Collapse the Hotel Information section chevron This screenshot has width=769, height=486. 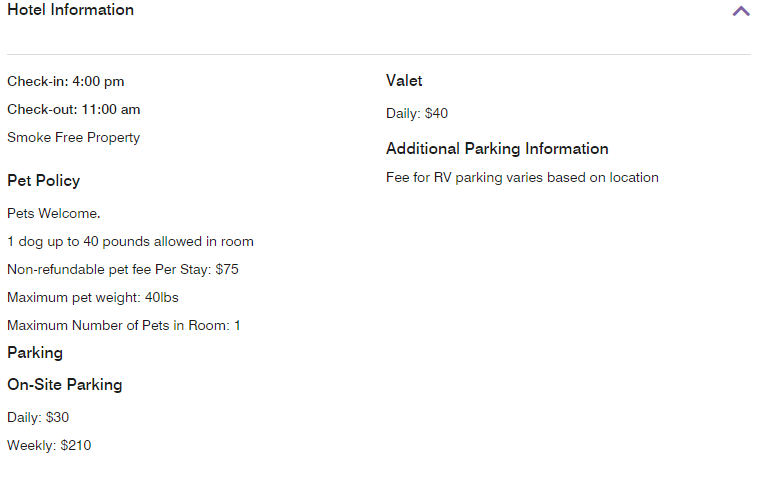[x=740, y=12]
